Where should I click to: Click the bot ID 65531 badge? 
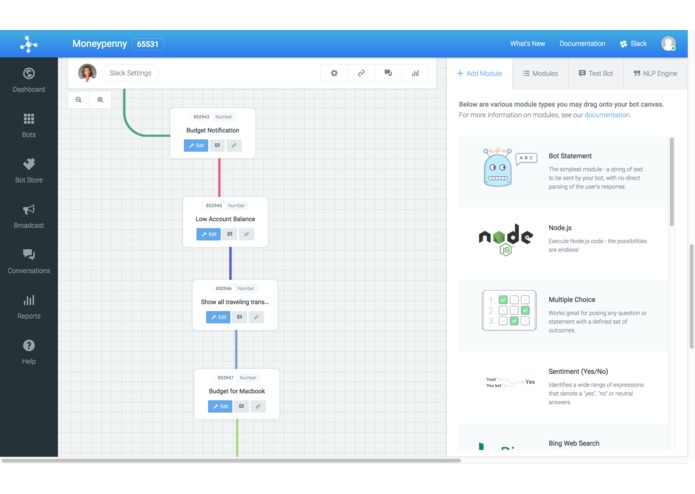pyautogui.click(x=148, y=44)
